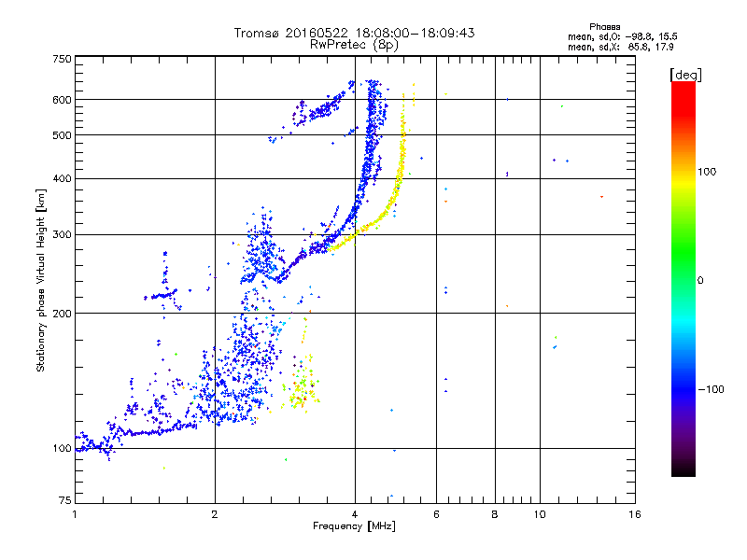
Task: Click the "Frequency [MHz]" axis title
Action: point(354,526)
